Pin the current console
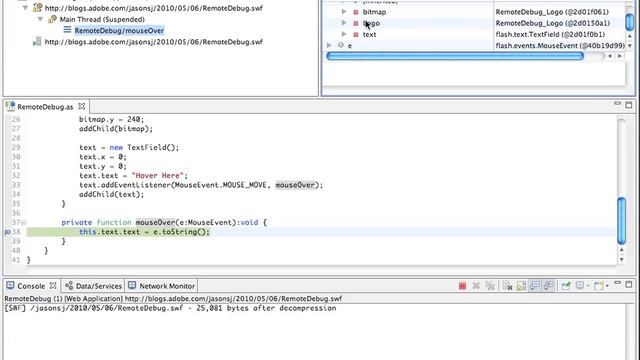 coord(566,286)
